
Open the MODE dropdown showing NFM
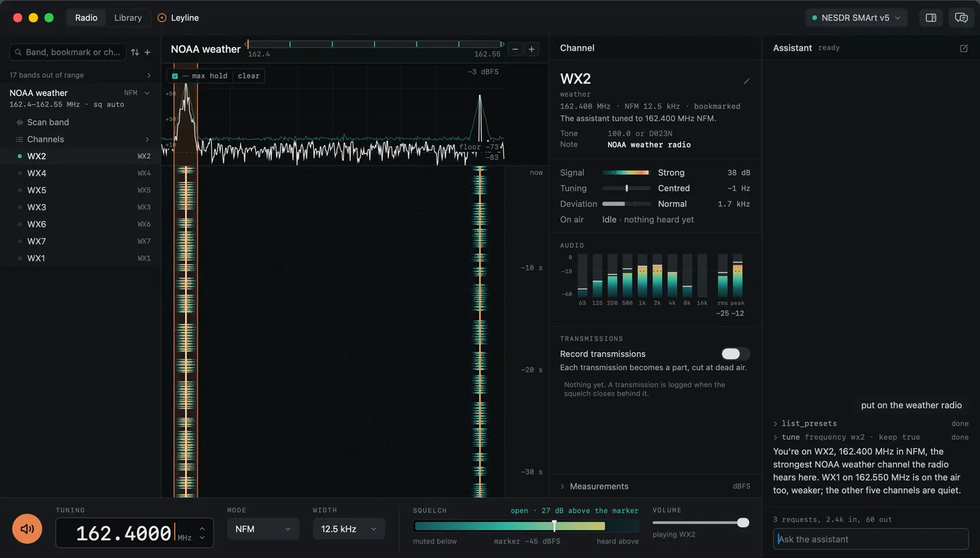click(263, 529)
